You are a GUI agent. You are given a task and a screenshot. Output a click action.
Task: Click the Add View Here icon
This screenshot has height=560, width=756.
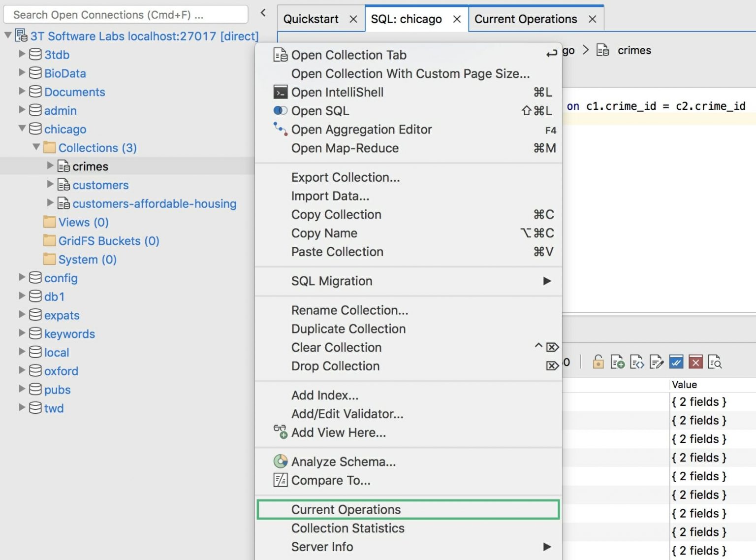coord(281,432)
